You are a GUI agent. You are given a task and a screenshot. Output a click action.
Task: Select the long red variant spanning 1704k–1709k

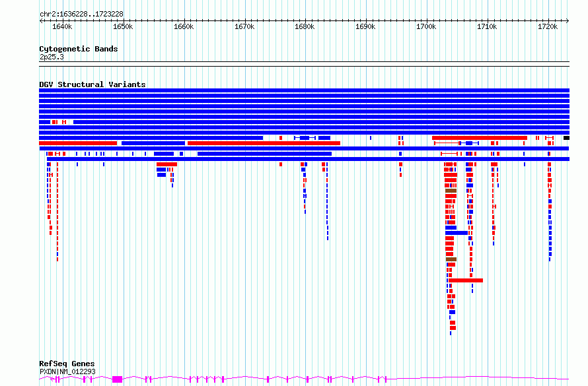466,280
